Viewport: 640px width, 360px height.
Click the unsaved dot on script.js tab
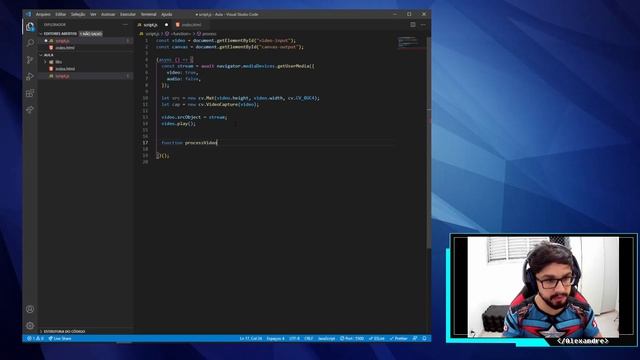pos(166,25)
